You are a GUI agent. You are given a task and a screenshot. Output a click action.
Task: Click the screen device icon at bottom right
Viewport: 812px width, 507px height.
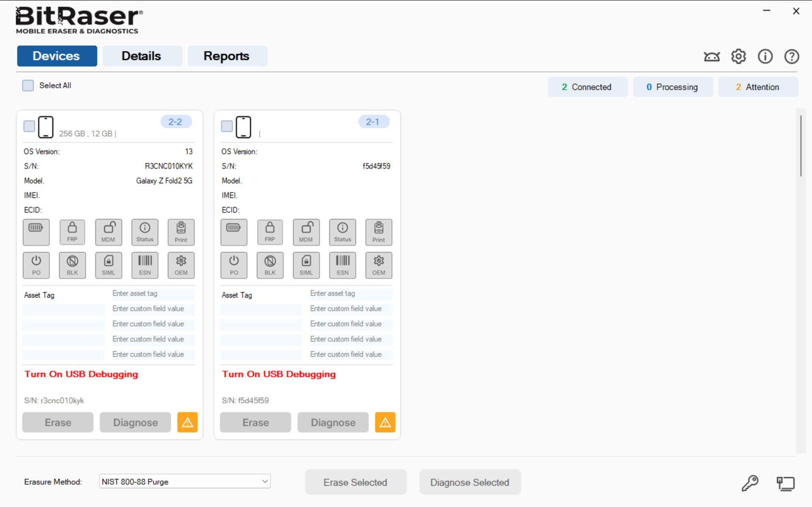(x=786, y=484)
